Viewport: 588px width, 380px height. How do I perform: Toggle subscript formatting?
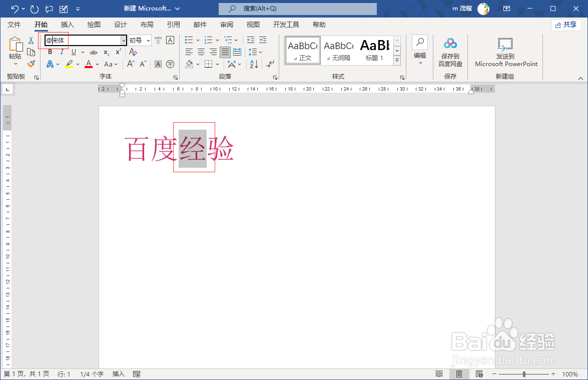pyautogui.click(x=107, y=52)
